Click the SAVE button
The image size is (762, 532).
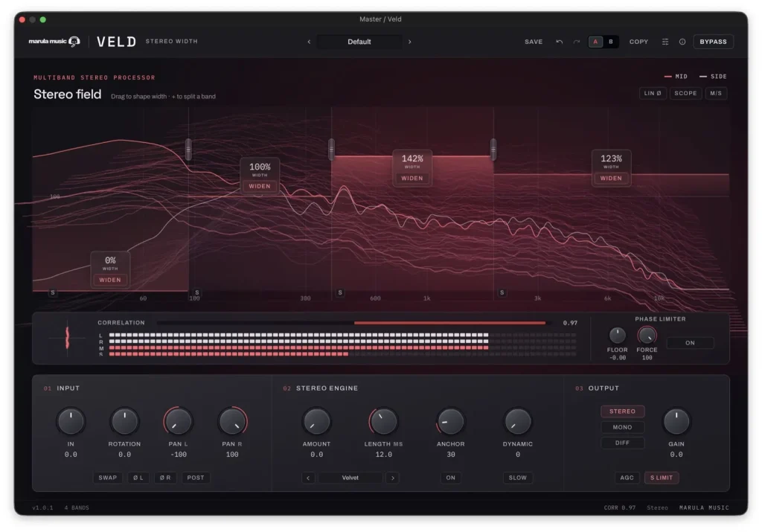coord(534,42)
